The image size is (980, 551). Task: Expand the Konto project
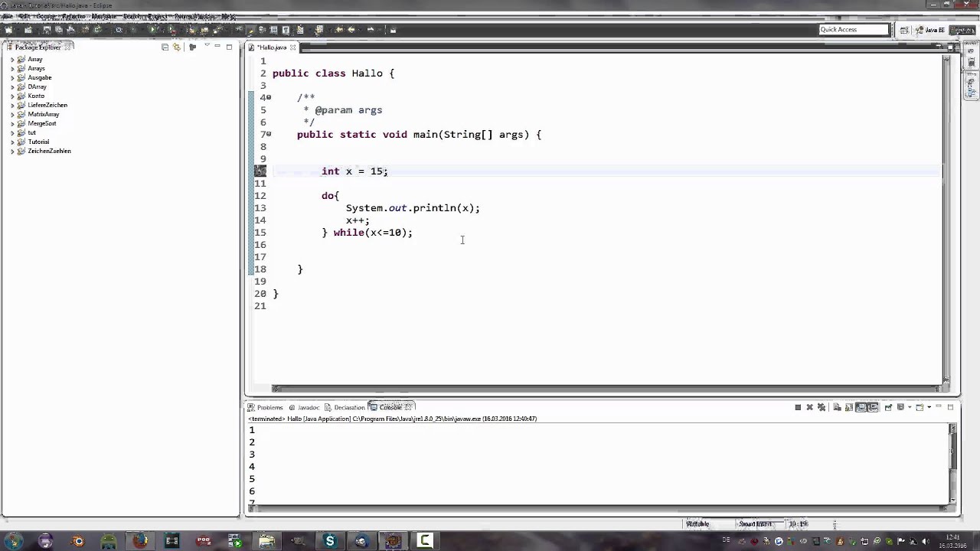(12, 96)
